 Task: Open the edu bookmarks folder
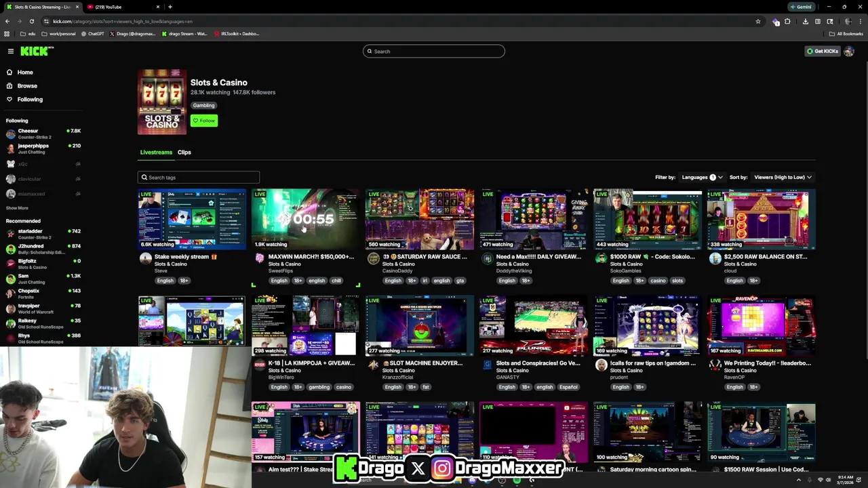28,33
